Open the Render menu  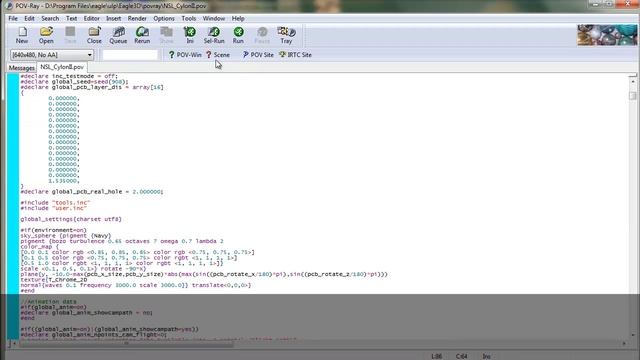(137, 18)
